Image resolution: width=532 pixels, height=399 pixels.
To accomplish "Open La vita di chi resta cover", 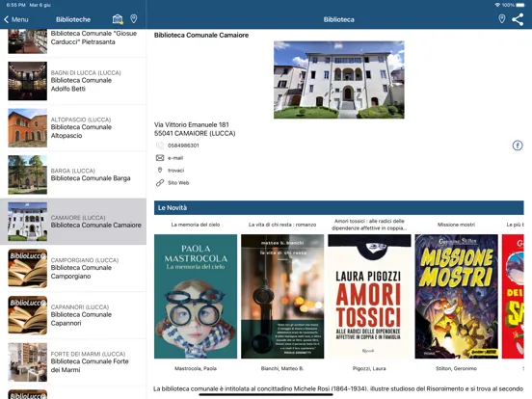I will point(282,296).
